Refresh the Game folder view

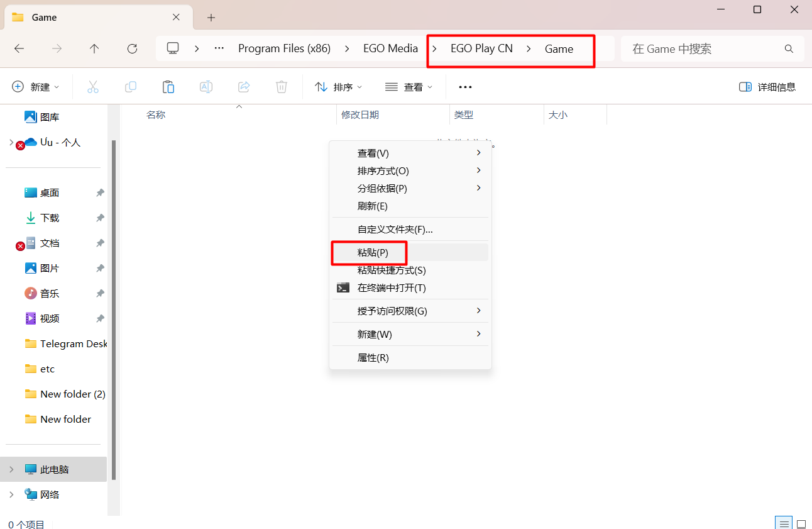pyautogui.click(x=132, y=48)
